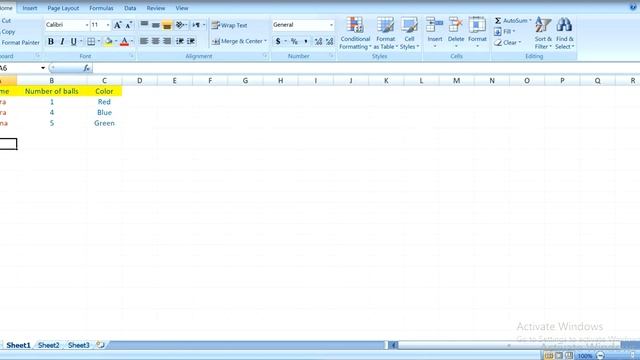Screen dimensions: 640x360
Task: Open the font color dropdown arrow
Action: point(132,41)
